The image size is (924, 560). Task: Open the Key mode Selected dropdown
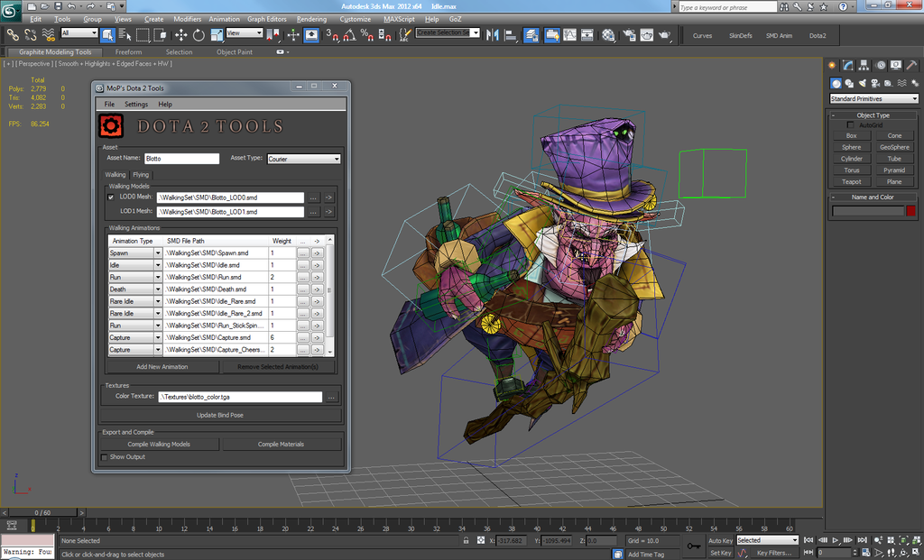[x=767, y=540]
